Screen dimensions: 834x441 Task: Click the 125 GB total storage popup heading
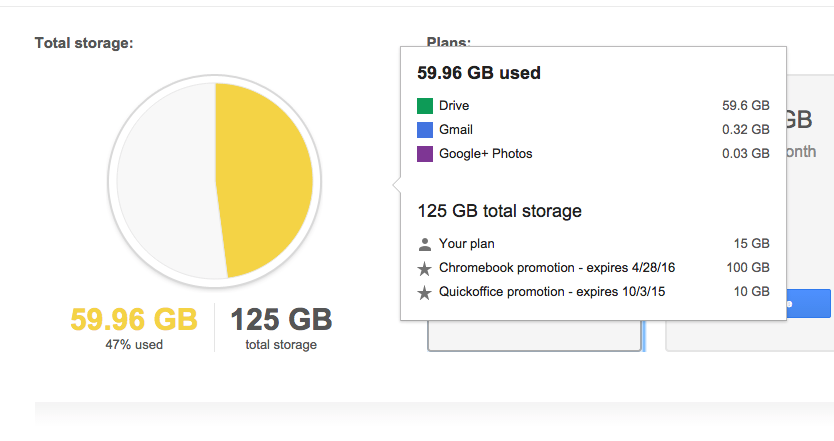pyautogui.click(x=499, y=211)
